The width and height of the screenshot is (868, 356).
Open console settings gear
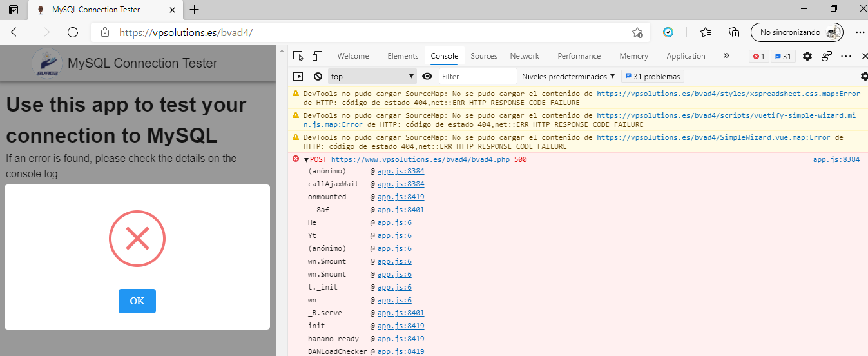864,76
